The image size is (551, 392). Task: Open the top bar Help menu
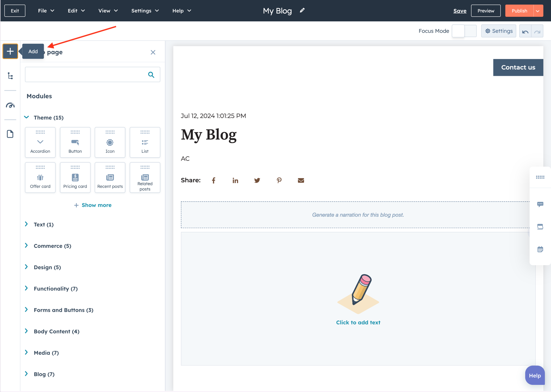[x=182, y=11]
